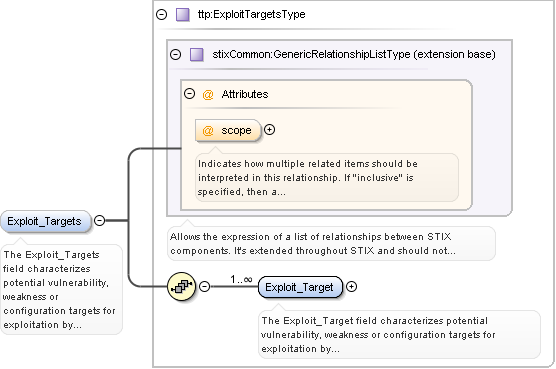556x369 pixels.
Task: Select the scope attribute node
Action: pos(228,130)
